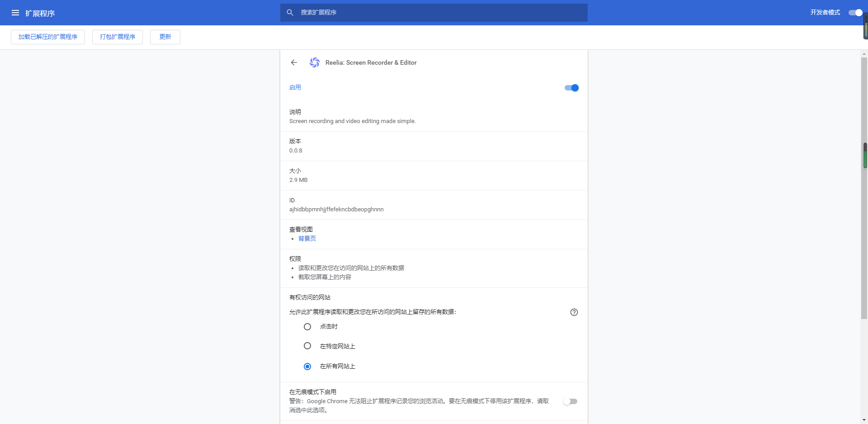Open the site access help question mark
The image size is (868, 424).
pos(574,312)
